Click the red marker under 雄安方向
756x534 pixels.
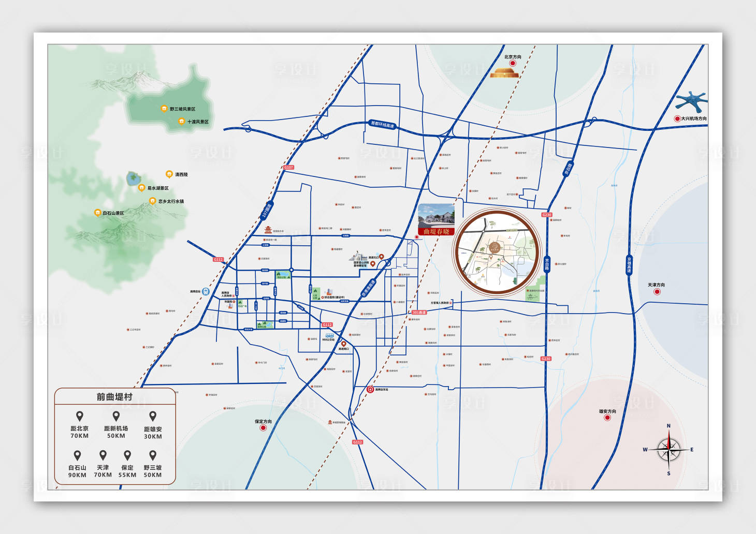(x=607, y=418)
